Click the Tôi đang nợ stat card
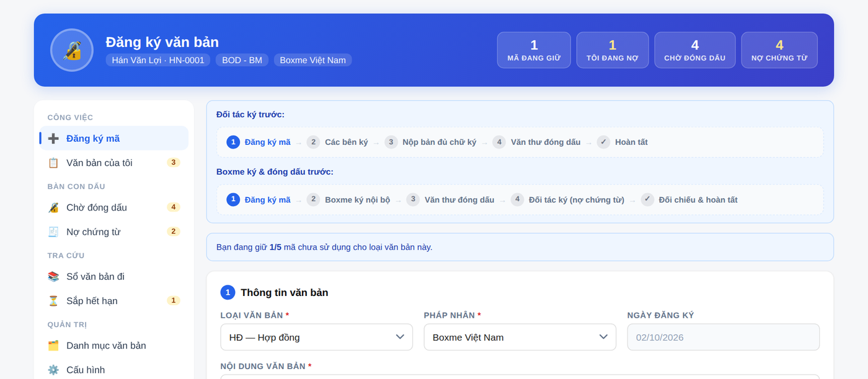868x379 pixels. coord(613,50)
